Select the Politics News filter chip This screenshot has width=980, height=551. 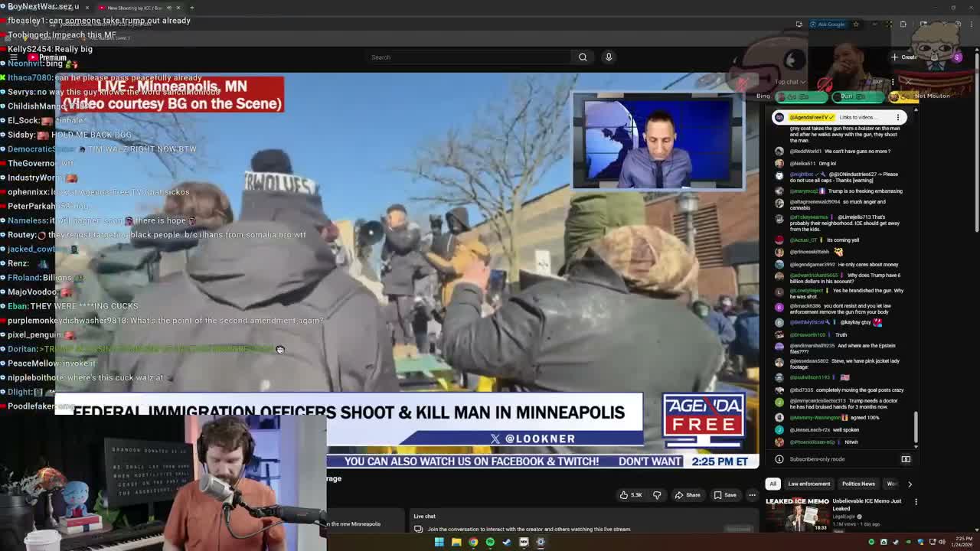(x=858, y=484)
